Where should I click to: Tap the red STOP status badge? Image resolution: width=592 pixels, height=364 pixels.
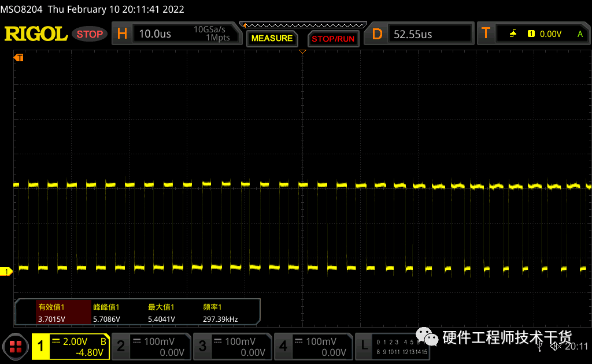(x=90, y=34)
